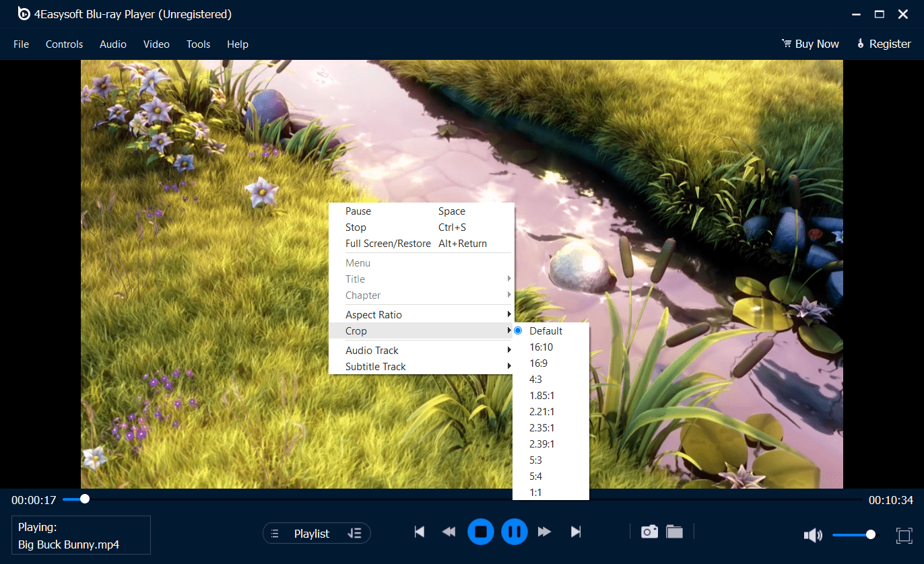Open the Help menu

pyautogui.click(x=238, y=44)
